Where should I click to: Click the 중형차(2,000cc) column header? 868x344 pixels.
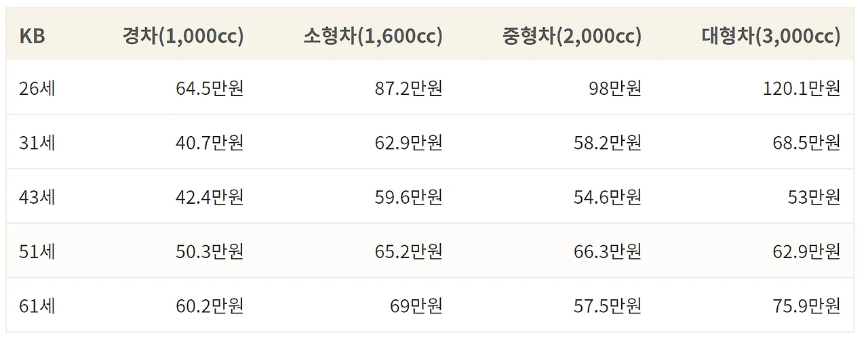tap(572, 36)
